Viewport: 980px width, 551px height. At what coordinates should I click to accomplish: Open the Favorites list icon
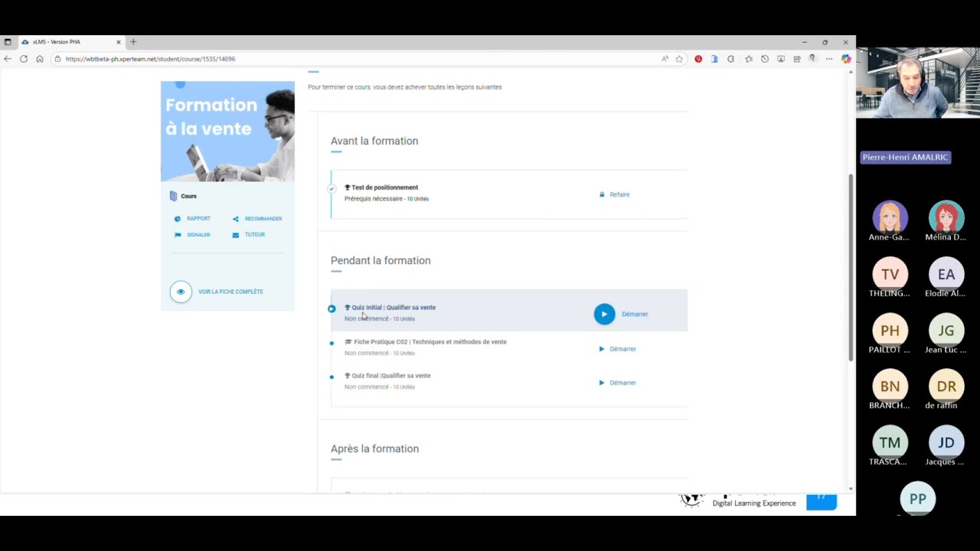coord(748,59)
